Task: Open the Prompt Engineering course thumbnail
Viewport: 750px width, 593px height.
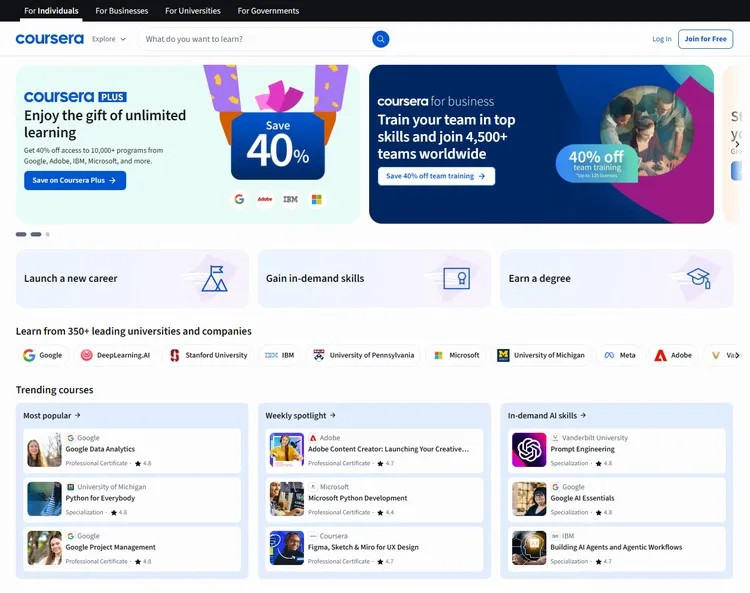Action: coord(529,450)
